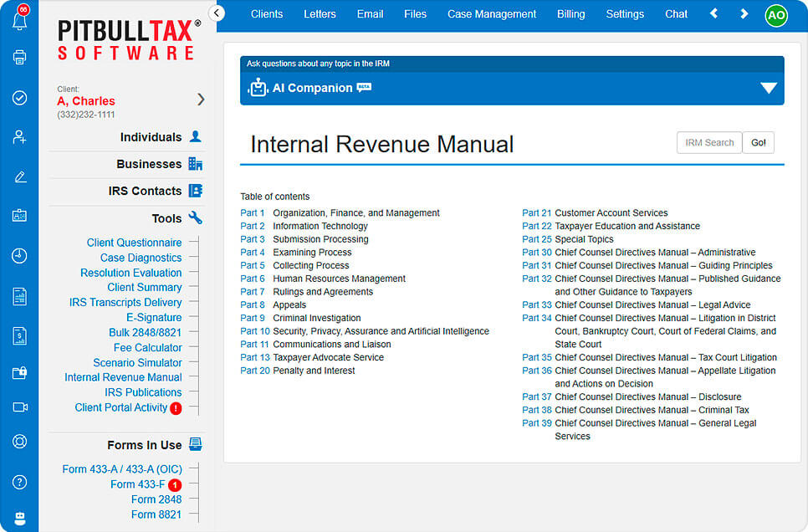Open the locked folder icon
The width and height of the screenshot is (808, 532).
tap(19, 373)
